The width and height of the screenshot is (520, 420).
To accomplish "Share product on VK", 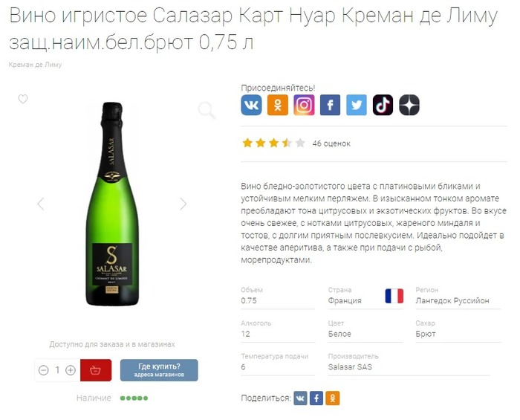I will coord(300,398).
